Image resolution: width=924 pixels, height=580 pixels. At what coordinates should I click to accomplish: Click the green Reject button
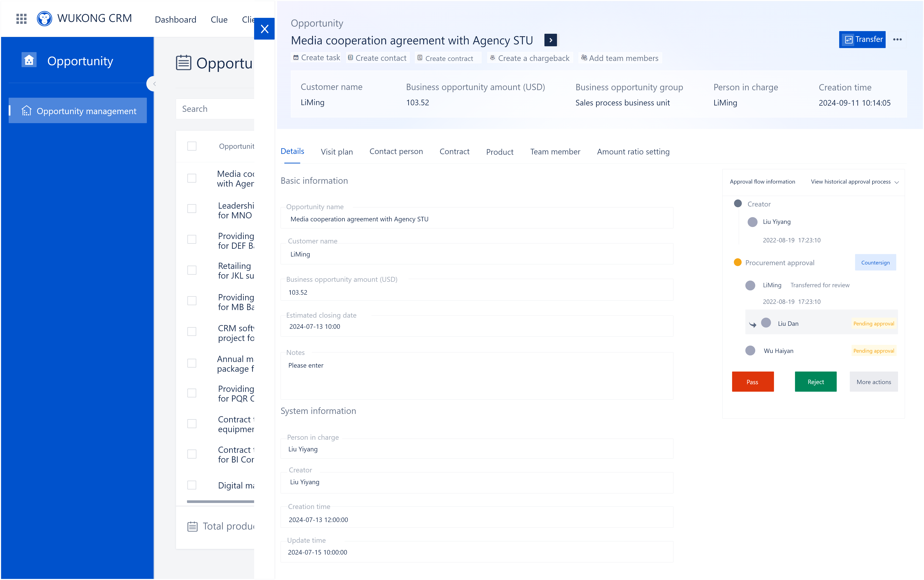(x=816, y=382)
